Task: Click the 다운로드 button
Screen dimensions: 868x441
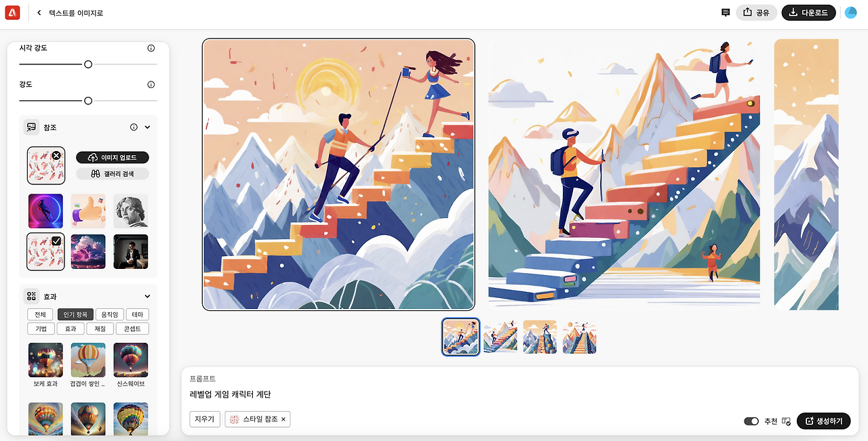Action: point(809,12)
